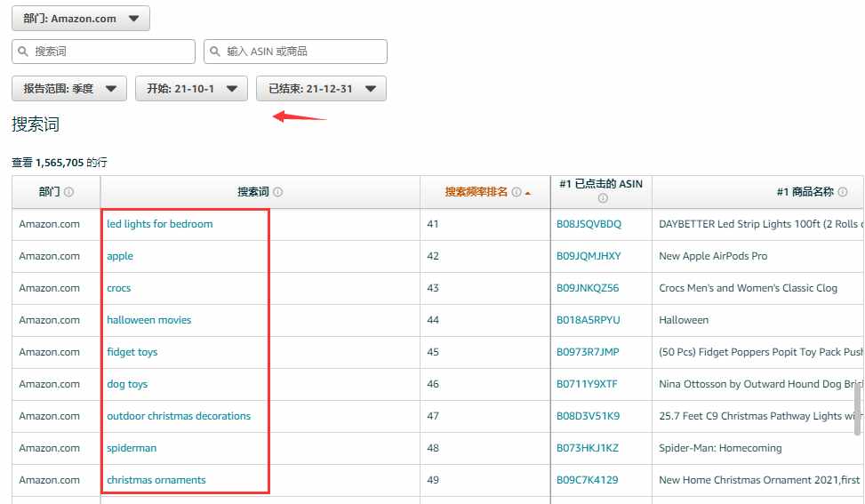Open search term apple

(x=120, y=256)
